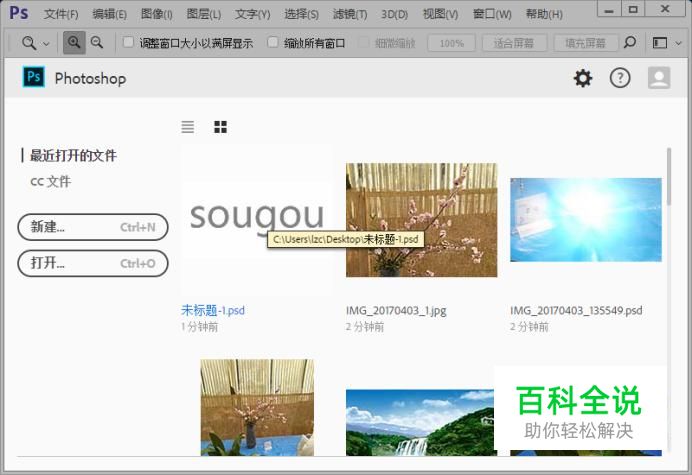Image resolution: width=692 pixels, height=475 pixels.
Task: Open the help question mark icon
Action: pos(620,78)
